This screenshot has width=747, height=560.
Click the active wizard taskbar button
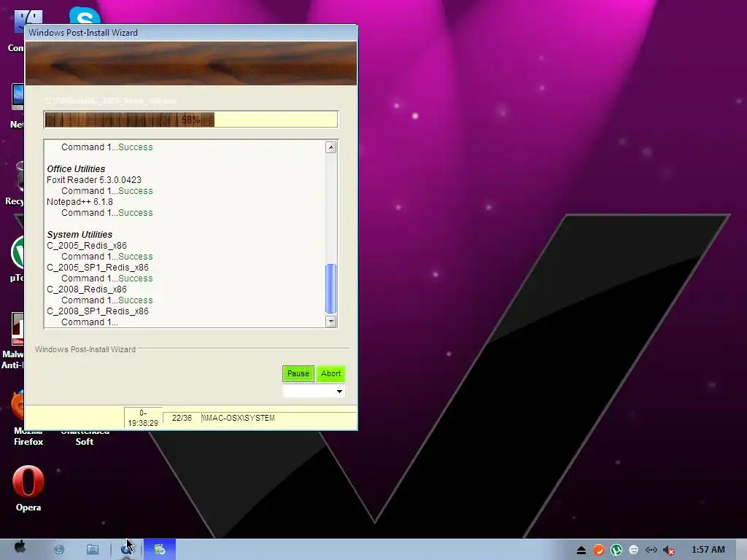160,549
